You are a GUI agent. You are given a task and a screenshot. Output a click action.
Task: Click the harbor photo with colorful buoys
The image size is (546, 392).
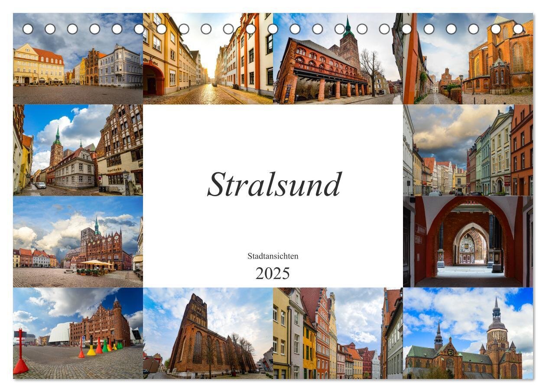click(x=78, y=333)
